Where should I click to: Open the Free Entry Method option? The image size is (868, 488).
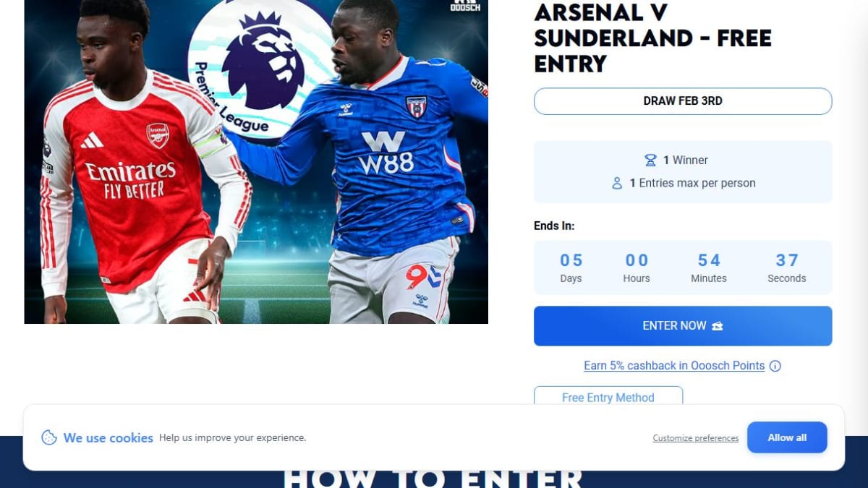click(608, 396)
